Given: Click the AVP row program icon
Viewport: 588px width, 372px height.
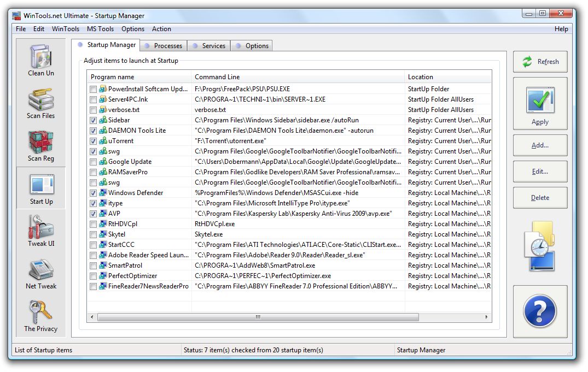Looking at the screenshot, I should tap(103, 214).
